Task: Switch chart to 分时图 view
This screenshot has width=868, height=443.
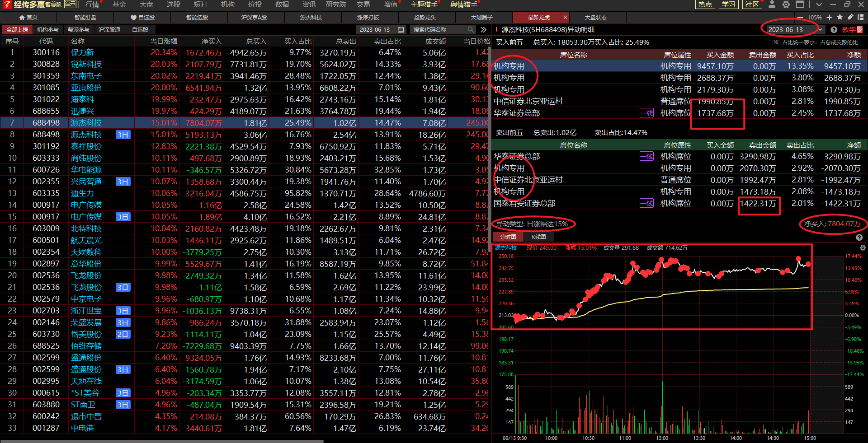Action: (x=508, y=237)
